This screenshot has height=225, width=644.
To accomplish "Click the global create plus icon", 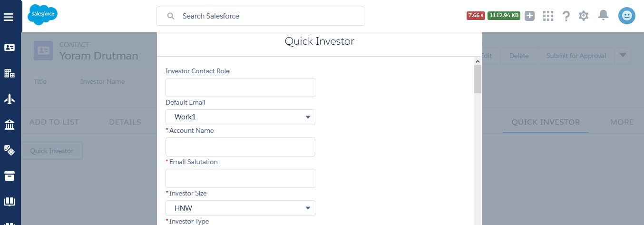I will coord(530,16).
